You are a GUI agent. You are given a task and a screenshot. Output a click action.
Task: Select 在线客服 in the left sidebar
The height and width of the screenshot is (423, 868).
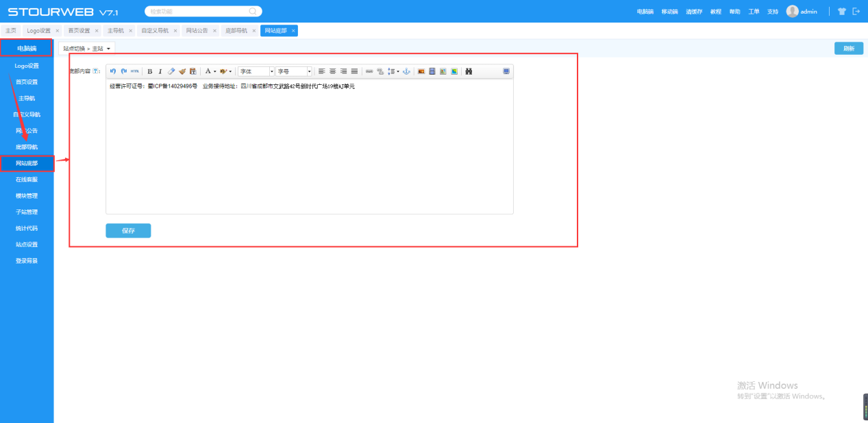(27, 179)
